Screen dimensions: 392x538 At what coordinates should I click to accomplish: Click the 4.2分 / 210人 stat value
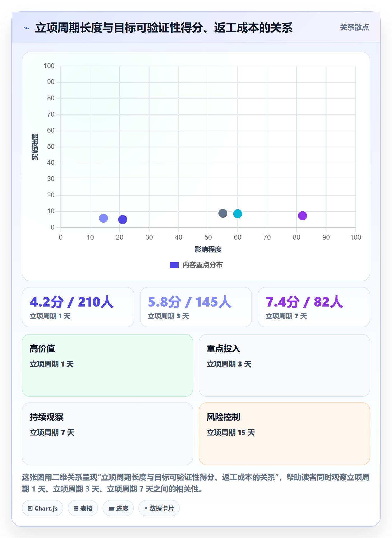[x=72, y=302]
